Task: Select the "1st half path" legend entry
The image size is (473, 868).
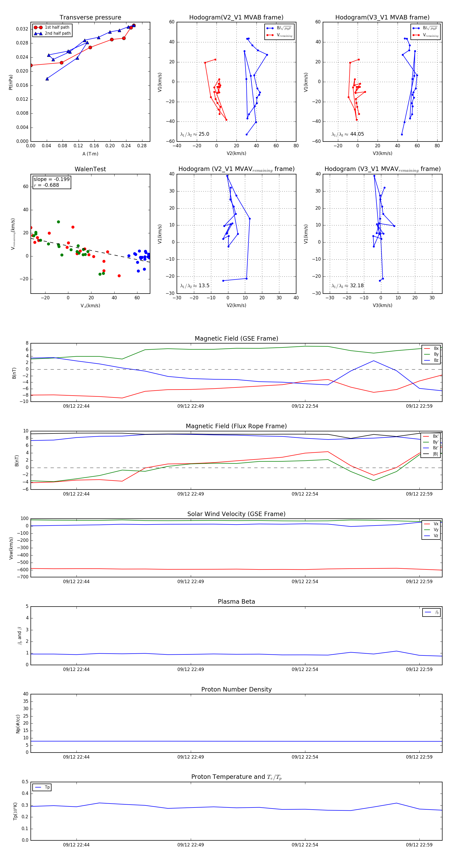Action: [x=52, y=27]
